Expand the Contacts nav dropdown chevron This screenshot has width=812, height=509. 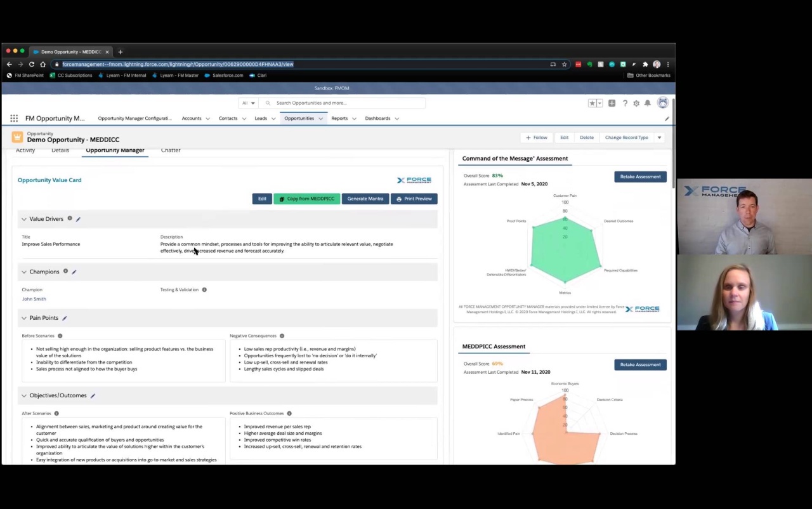244,119
